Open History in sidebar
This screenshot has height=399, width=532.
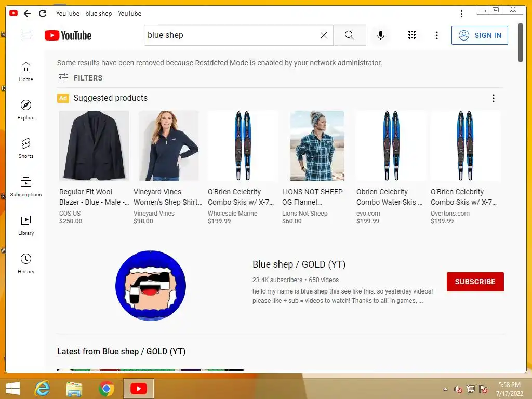tap(26, 263)
